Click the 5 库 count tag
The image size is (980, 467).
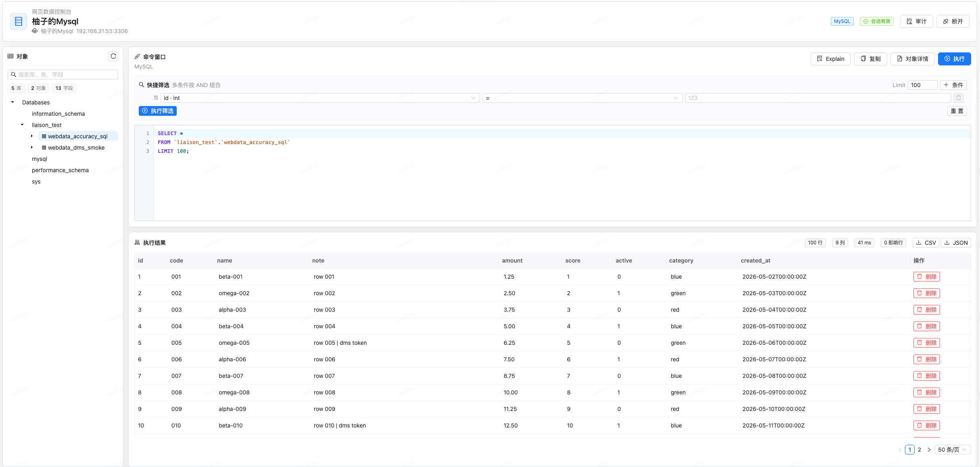click(x=16, y=88)
